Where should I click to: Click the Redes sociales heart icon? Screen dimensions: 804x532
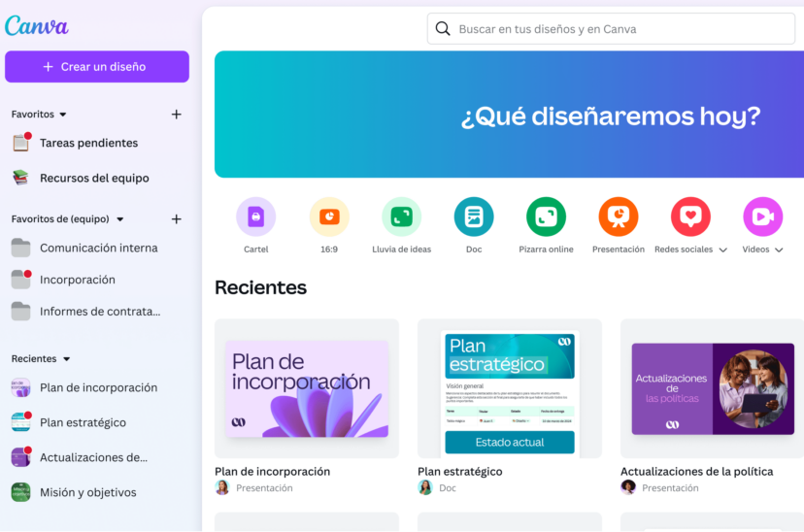pos(690,216)
